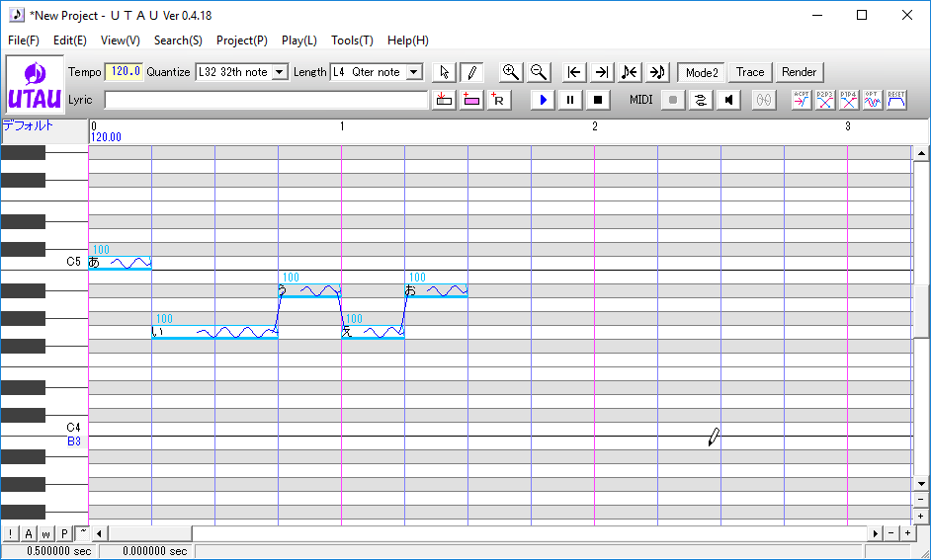Click the UTAU logo image
931x560 pixels.
click(35, 84)
